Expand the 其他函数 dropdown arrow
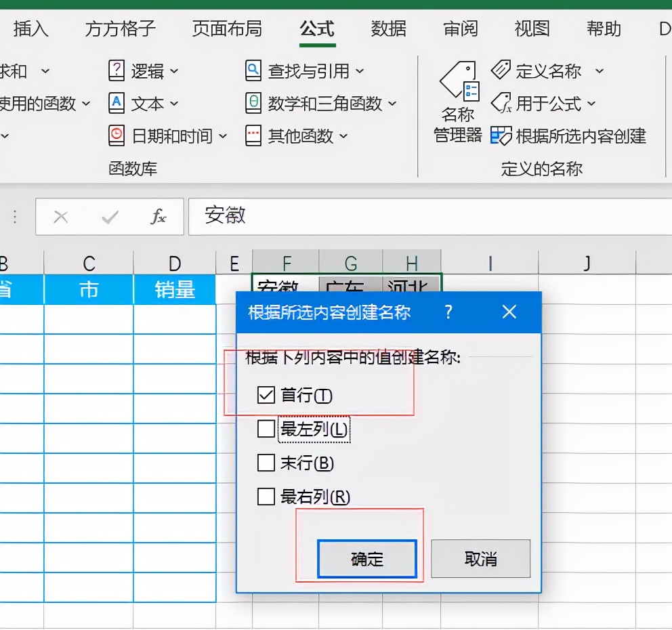The image size is (672, 630). coord(343,136)
